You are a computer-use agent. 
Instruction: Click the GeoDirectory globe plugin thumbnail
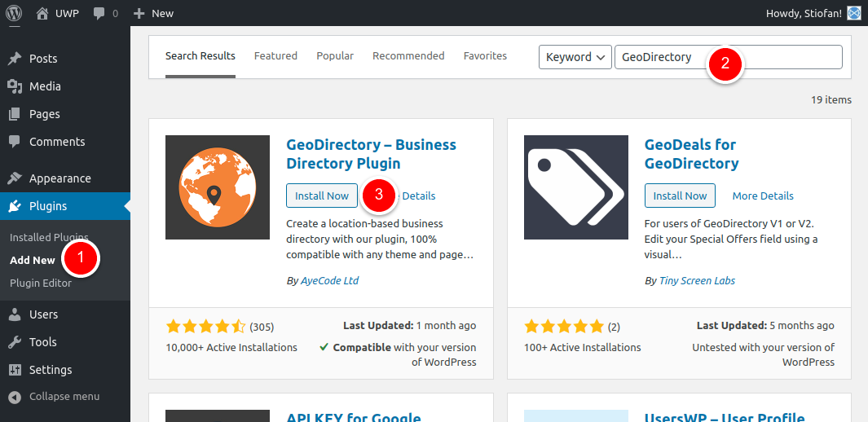click(x=217, y=187)
